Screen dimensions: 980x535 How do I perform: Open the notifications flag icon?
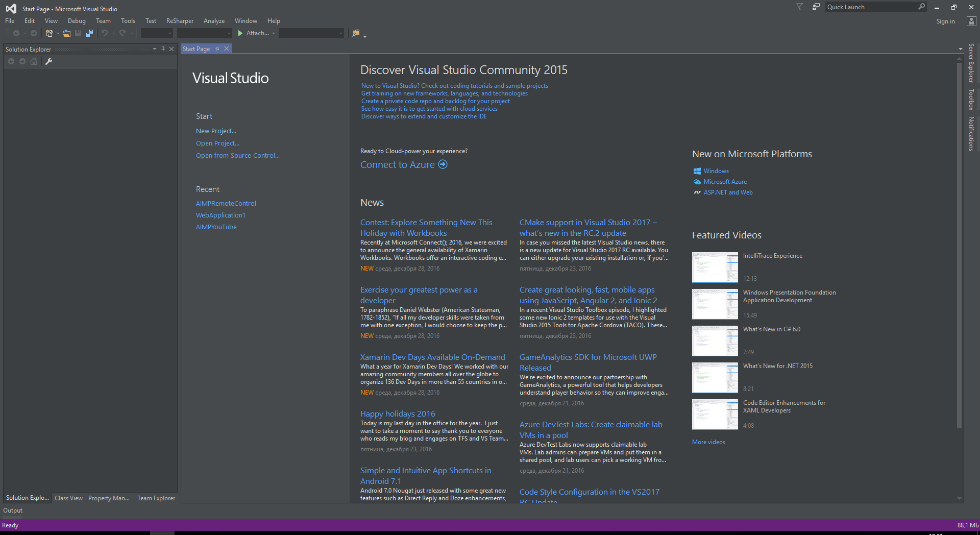(x=800, y=7)
